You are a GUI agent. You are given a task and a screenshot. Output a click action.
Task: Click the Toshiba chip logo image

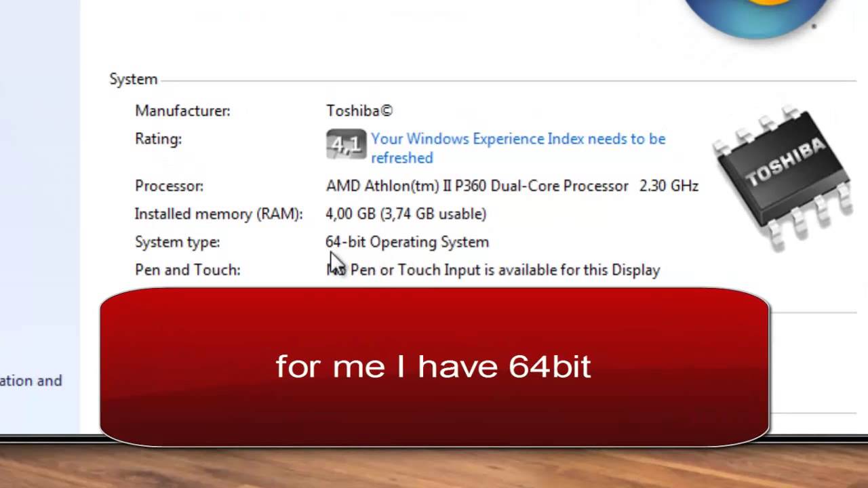pyautogui.click(x=783, y=177)
